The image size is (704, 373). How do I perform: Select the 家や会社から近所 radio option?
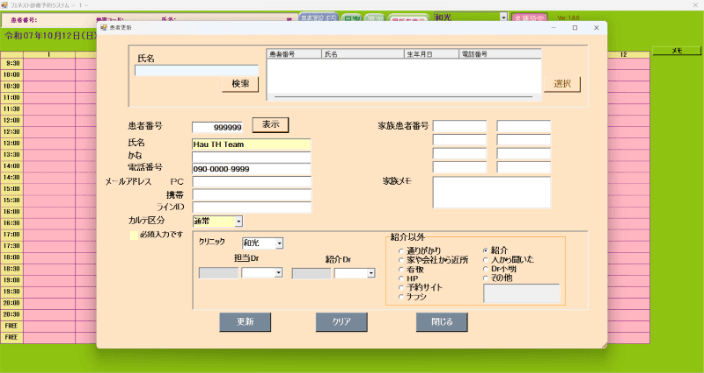401,260
